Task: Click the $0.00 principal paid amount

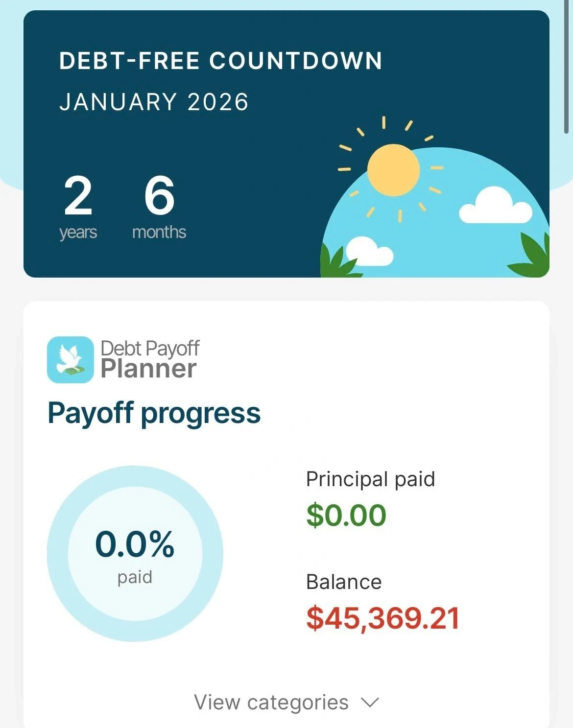Action: 346,515
